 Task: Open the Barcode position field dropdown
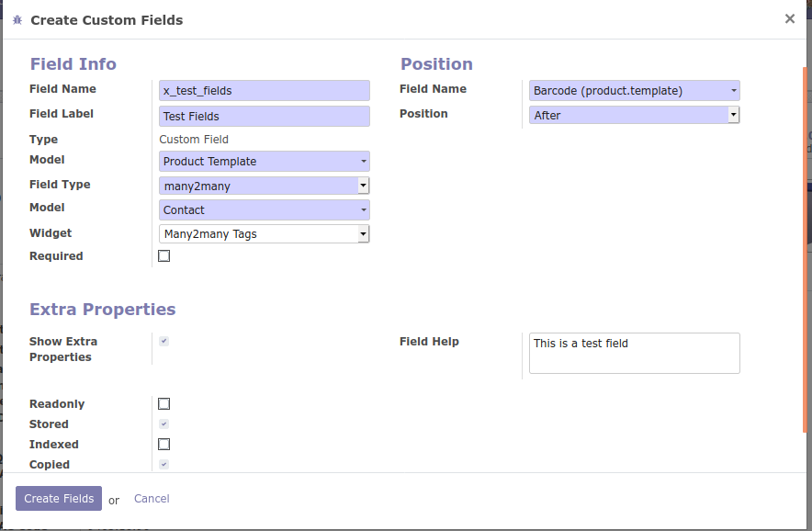click(635, 90)
